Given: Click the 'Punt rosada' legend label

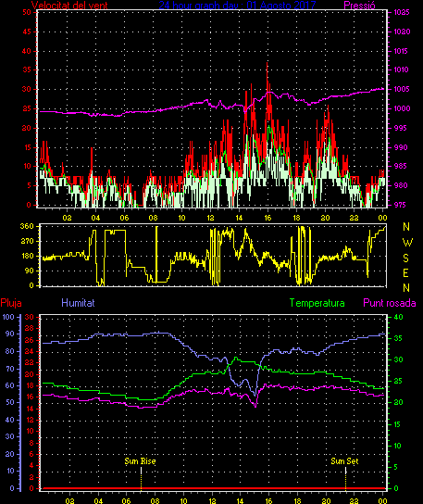Looking at the screenshot, I should pos(390,303).
